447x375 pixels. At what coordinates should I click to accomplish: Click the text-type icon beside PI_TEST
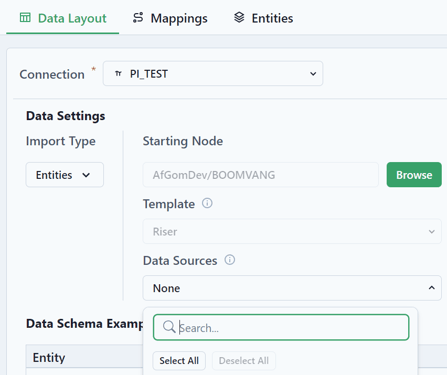[118, 74]
